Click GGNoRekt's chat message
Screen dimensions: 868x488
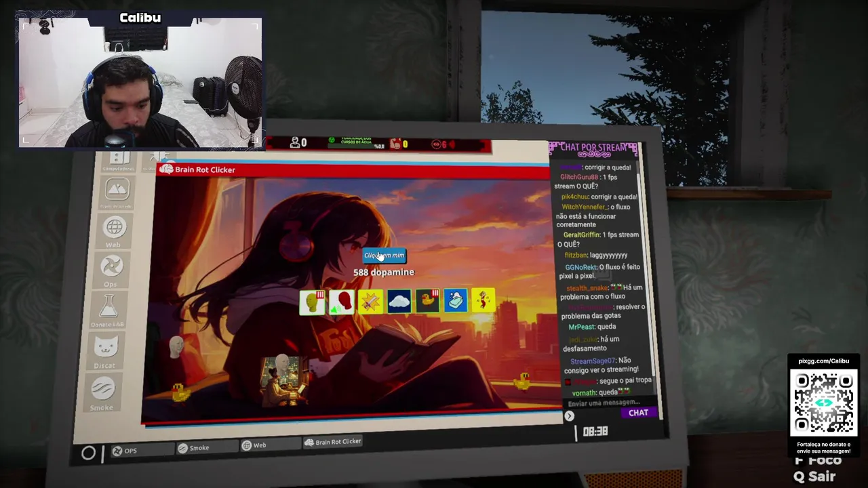[600, 271]
